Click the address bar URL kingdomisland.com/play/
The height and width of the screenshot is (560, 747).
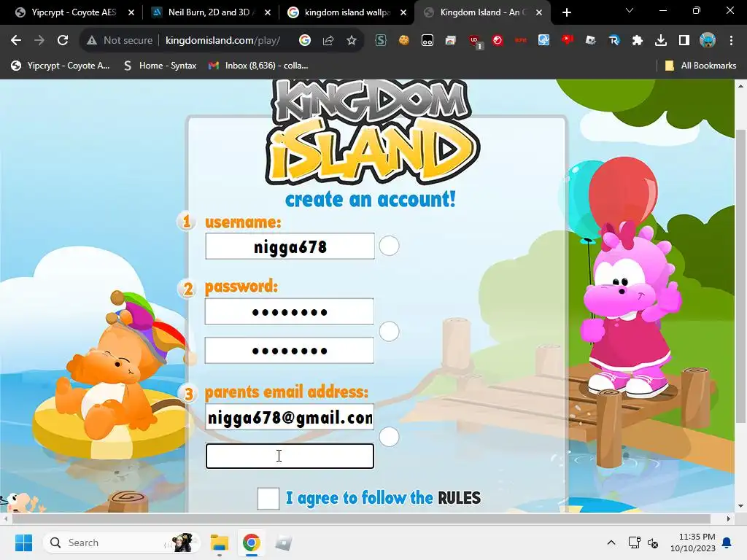coord(223,41)
